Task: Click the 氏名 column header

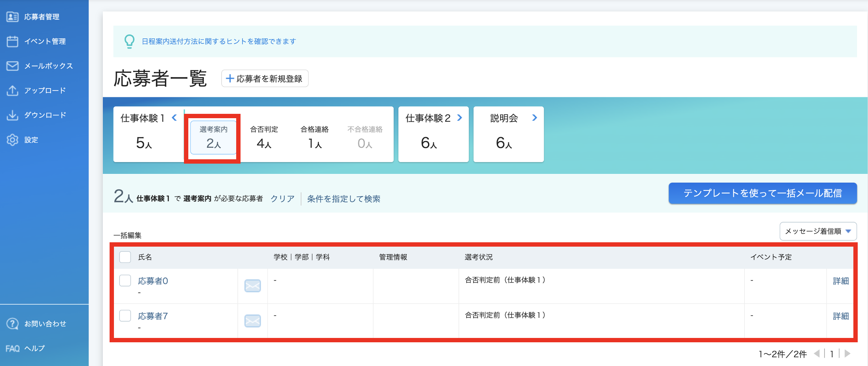Action: [145, 257]
